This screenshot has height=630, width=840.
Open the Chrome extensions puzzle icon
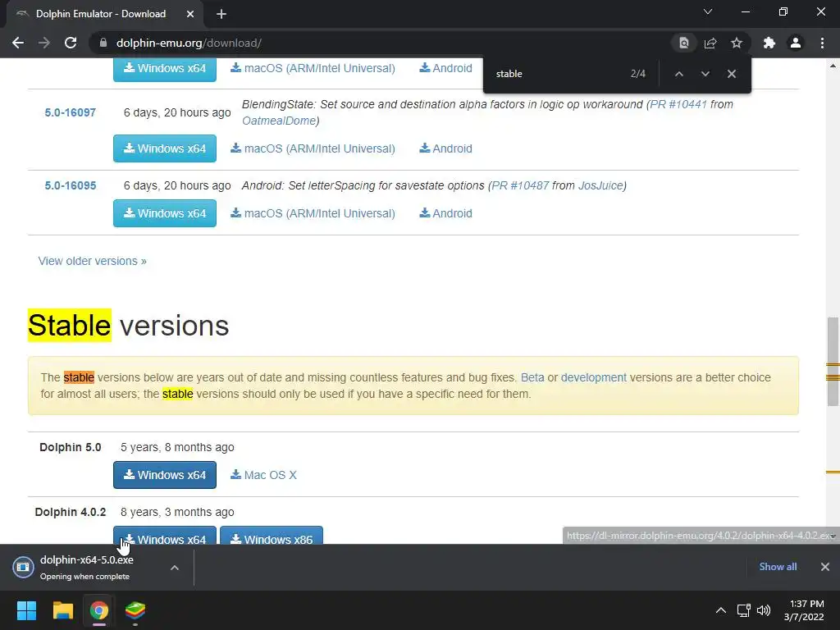point(769,43)
